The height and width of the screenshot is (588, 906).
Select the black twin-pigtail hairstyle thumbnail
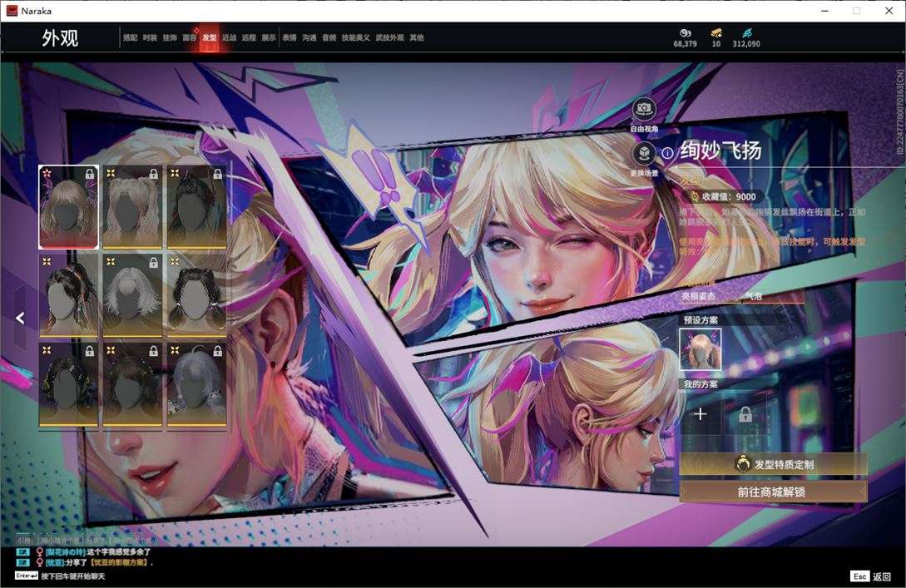196,296
